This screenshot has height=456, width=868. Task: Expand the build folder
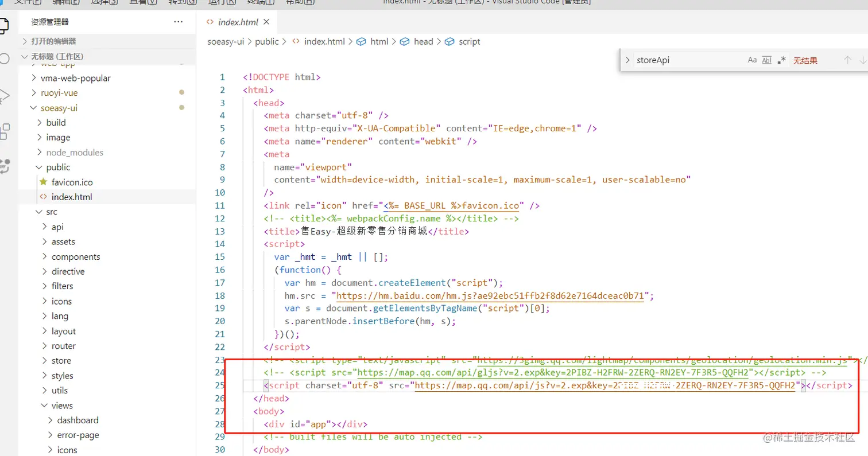(x=39, y=122)
